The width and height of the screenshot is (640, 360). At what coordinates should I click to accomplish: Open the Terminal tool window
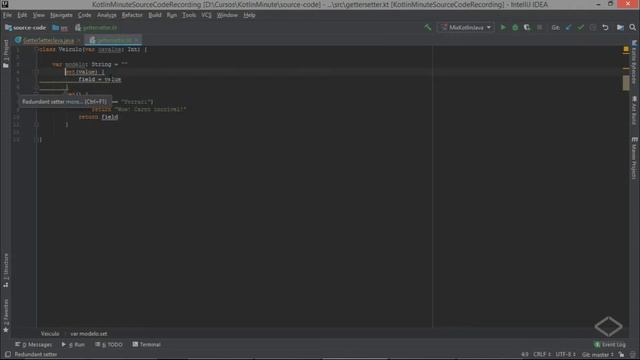pos(146,344)
